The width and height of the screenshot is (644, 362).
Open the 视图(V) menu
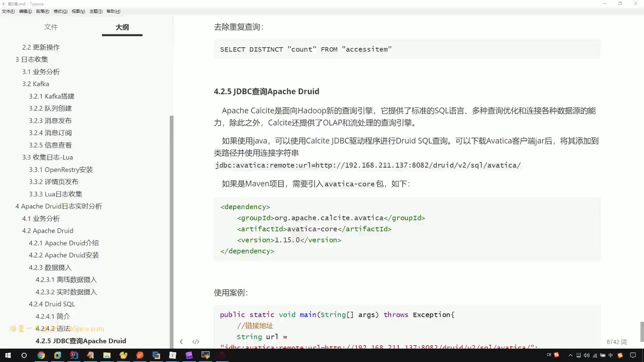click(78, 11)
